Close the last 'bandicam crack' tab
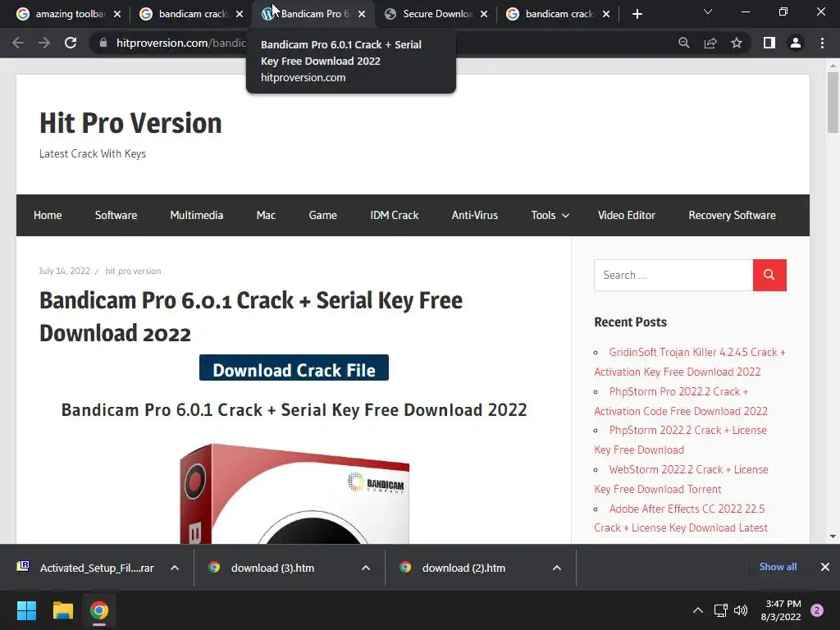Screen dimensions: 840x630 606,14
